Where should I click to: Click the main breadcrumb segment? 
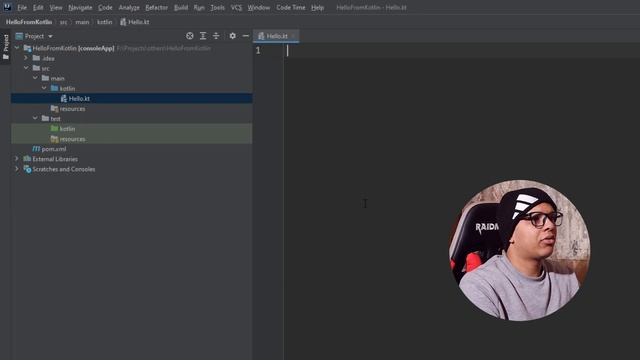coord(82,22)
